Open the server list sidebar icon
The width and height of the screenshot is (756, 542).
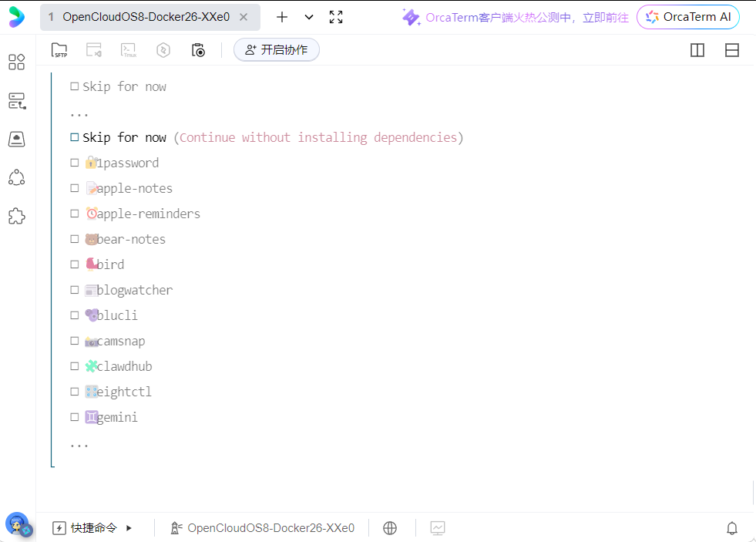pos(17,101)
